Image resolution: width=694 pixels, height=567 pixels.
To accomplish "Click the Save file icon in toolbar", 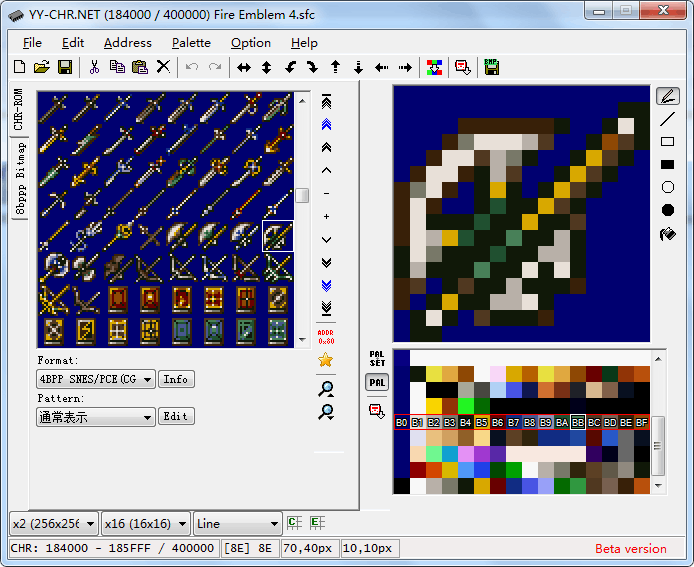I will click(65, 67).
